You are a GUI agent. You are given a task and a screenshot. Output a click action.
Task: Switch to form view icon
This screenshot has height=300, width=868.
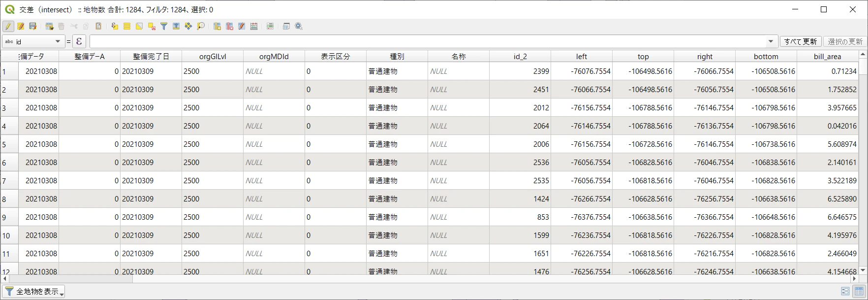(845, 292)
